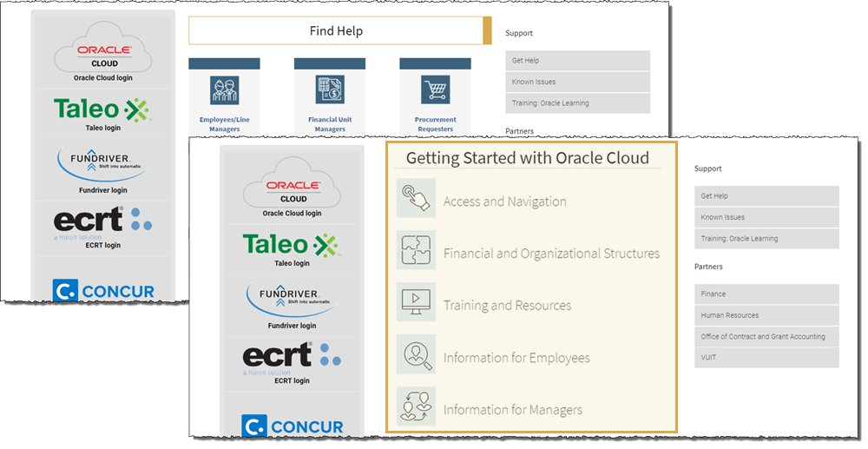
Task: Open Office of Contract and Grant Accounting
Action: pos(766,337)
